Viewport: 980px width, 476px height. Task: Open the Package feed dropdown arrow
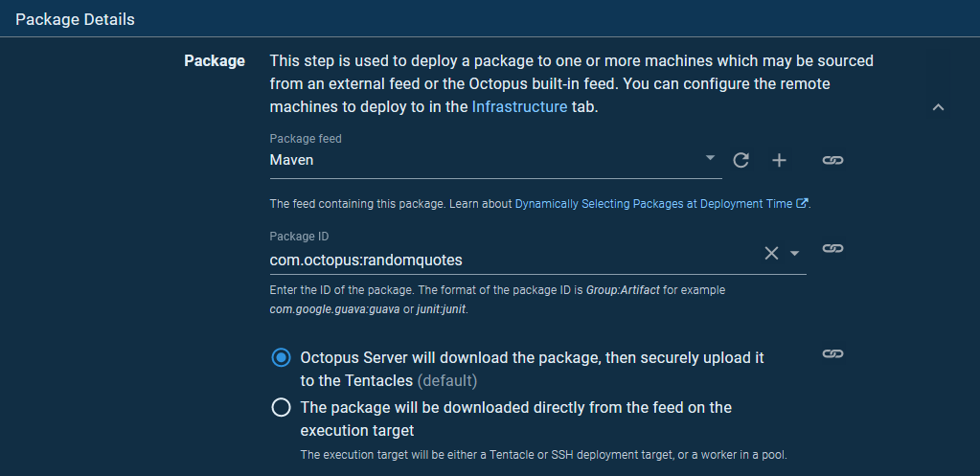coord(710,158)
